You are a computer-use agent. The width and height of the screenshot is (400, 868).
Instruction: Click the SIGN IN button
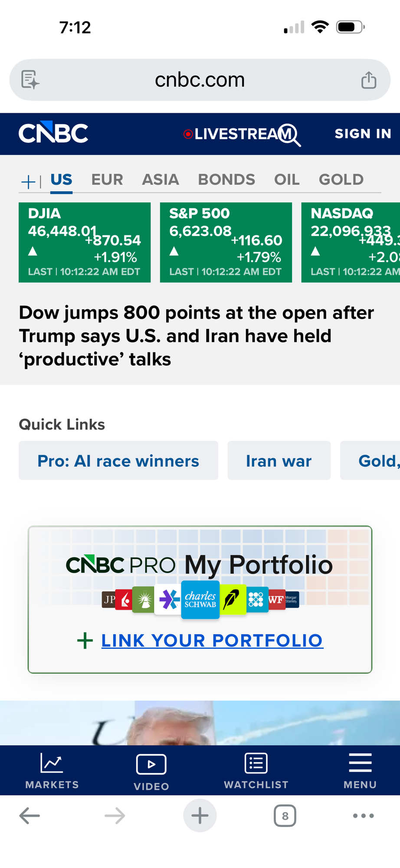click(363, 134)
